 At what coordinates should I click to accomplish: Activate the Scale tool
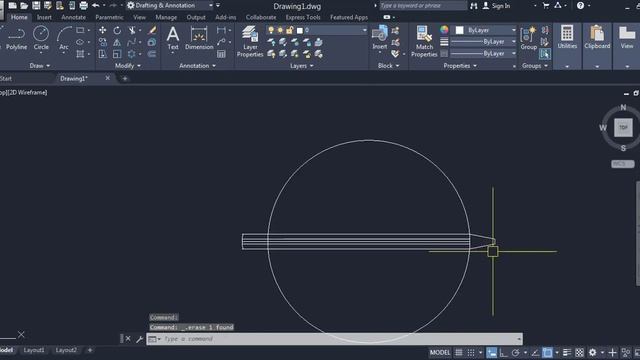(117, 54)
